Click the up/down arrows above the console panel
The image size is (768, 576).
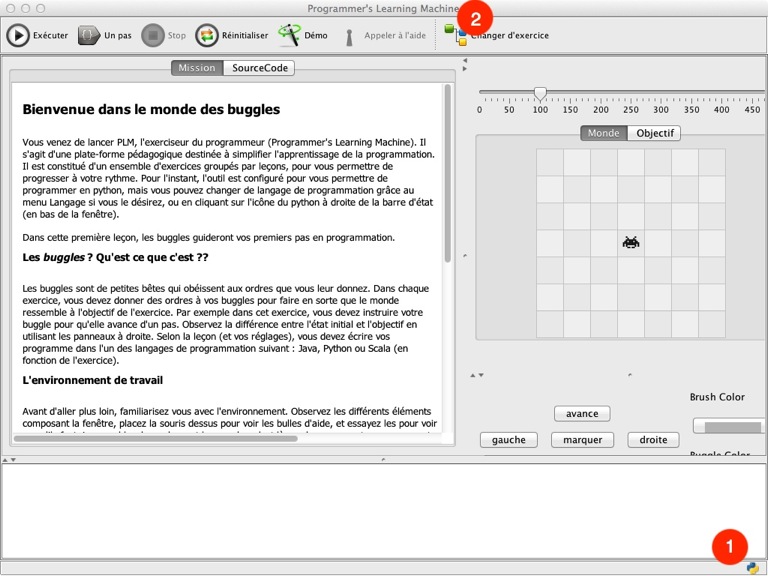[9, 459]
